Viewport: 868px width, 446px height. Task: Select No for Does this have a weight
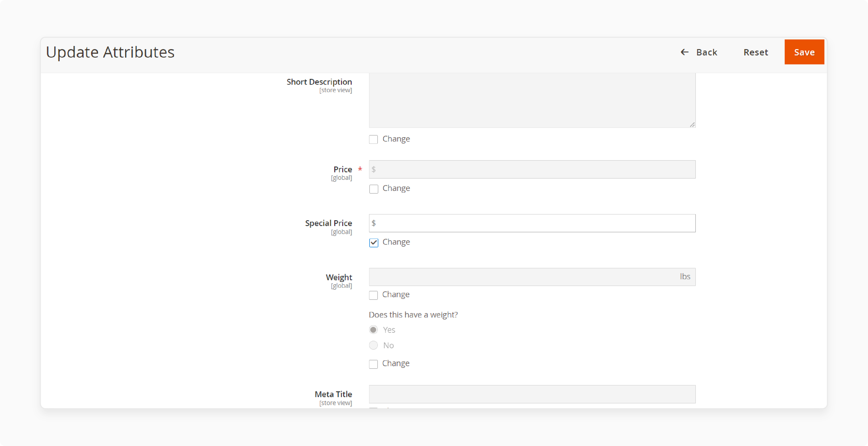pos(373,345)
